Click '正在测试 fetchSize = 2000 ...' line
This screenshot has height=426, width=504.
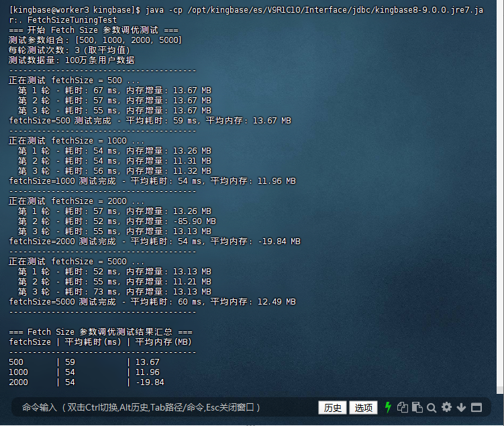[77, 201]
